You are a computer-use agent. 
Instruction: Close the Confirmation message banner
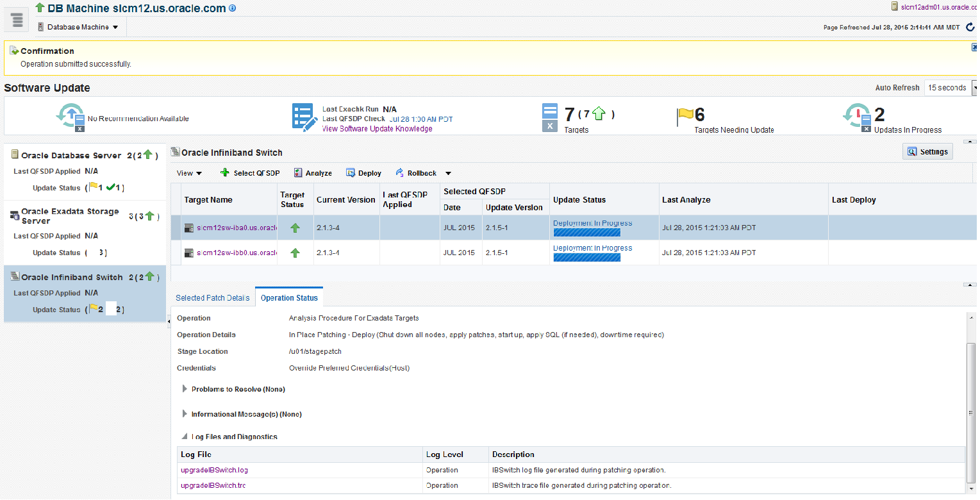click(x=974, y=47)
